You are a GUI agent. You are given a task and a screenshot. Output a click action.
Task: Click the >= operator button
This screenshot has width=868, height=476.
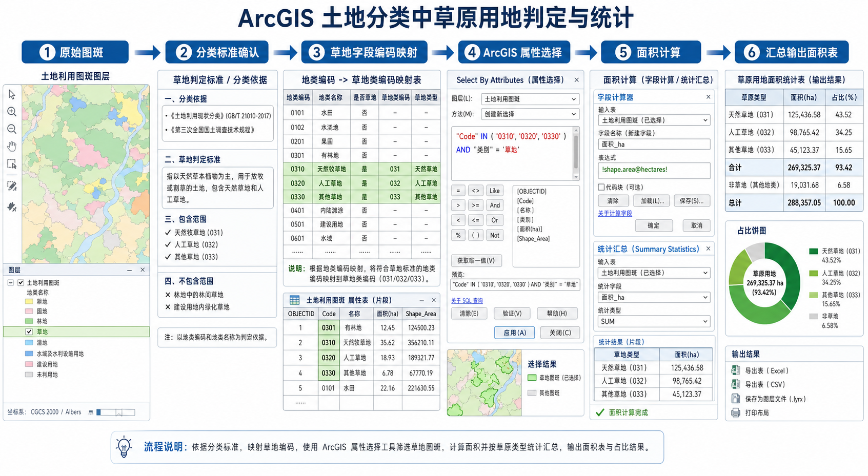pos(476,205)
